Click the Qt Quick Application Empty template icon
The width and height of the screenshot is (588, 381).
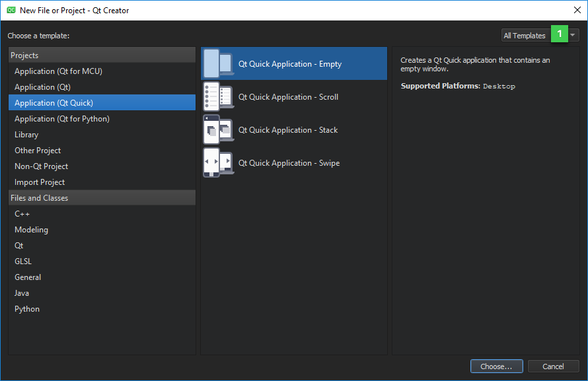pyautogui.click(x=218, y=64)
